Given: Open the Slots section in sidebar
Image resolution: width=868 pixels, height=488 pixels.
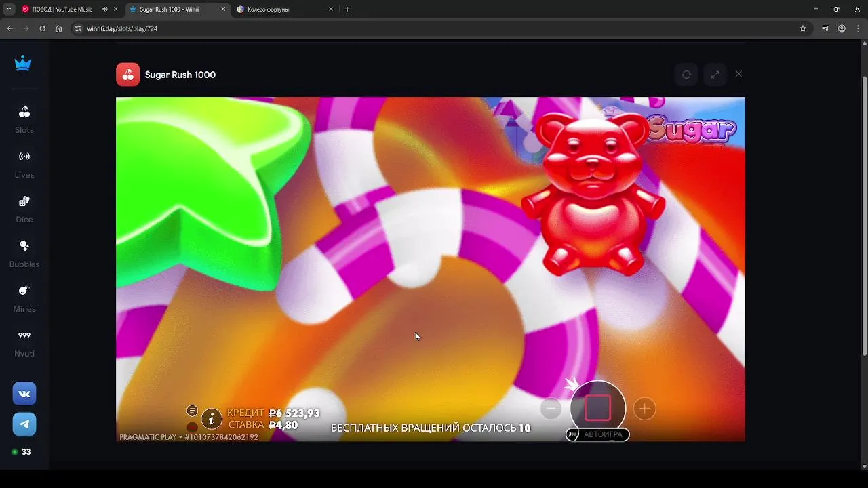Looking at the screenshot, I should point(24,119).
